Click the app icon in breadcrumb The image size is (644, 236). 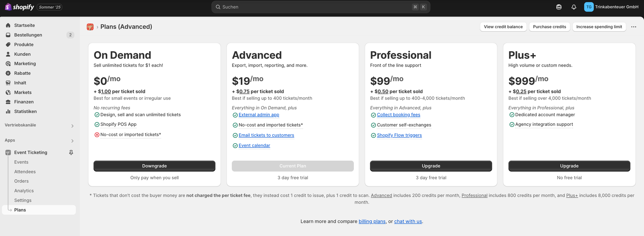click(x=90, y=27)
